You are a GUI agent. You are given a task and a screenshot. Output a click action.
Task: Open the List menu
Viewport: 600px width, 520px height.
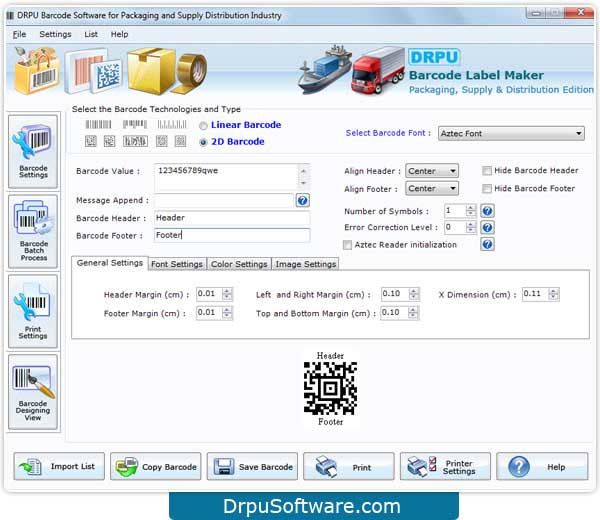(x=91, y=34)
